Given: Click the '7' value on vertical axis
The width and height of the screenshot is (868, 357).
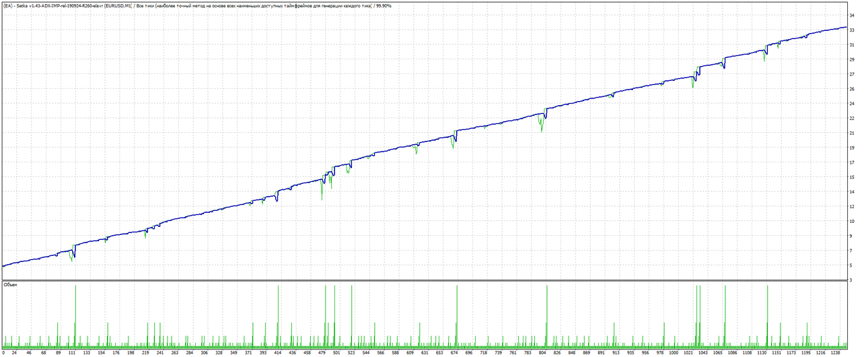Looking at the screenshot, I should pyautogui.click(x=851, y=251).
